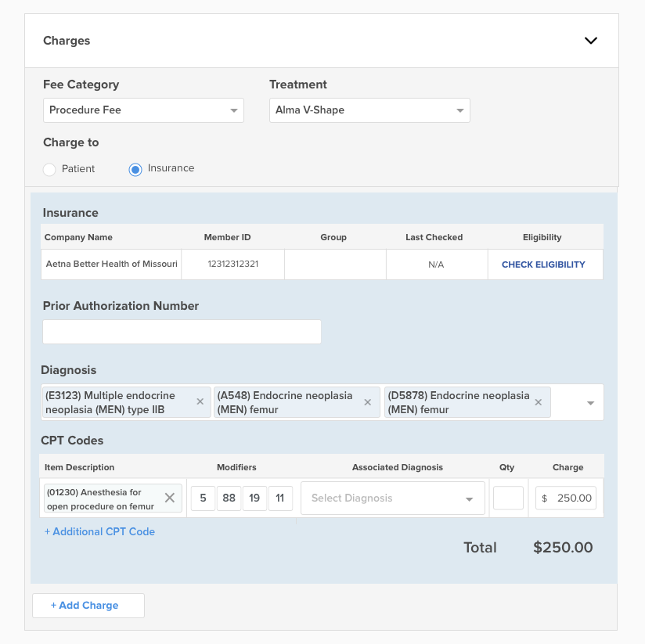
Task: Click the modifier field containing 88
Action: click(x=229, y=498)
